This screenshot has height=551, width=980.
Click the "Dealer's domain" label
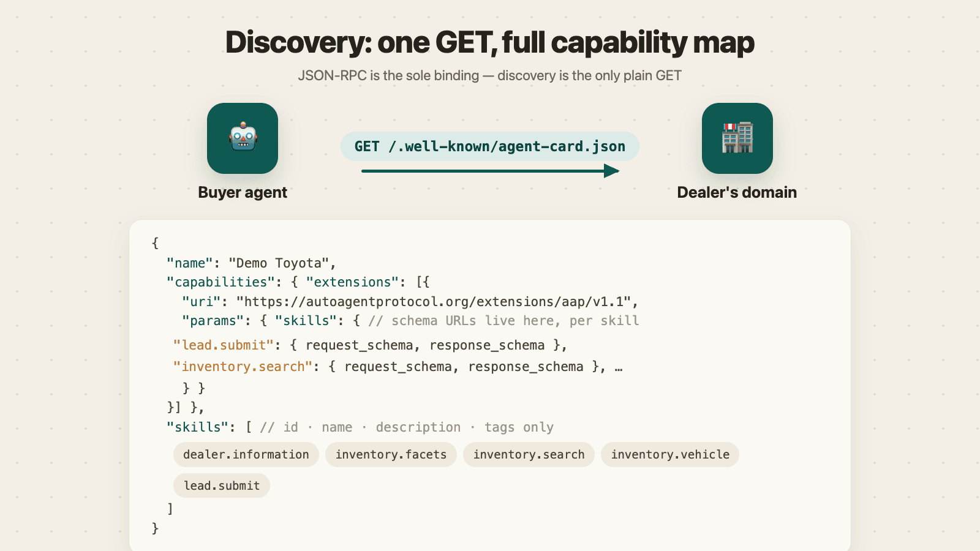coord(737,192)
